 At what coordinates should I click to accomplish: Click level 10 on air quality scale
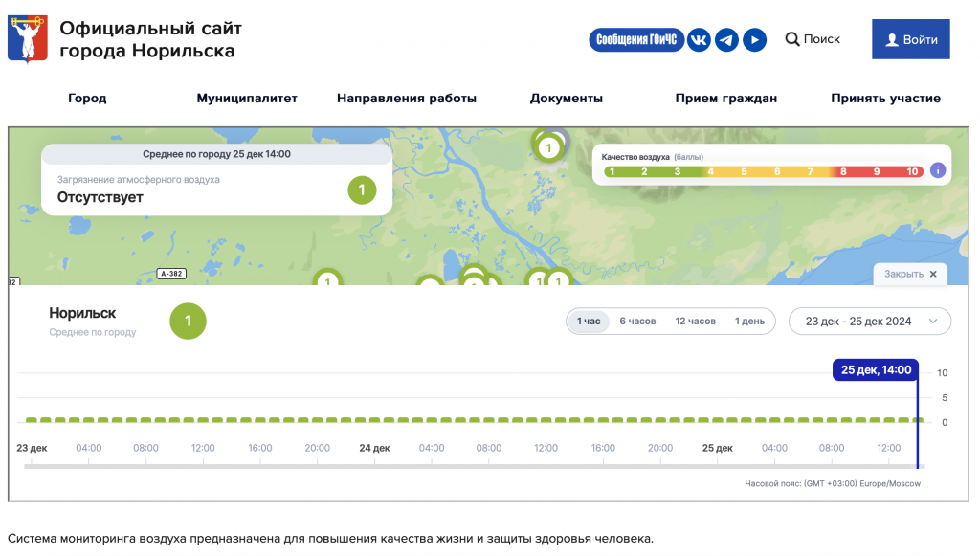[912, 171]
